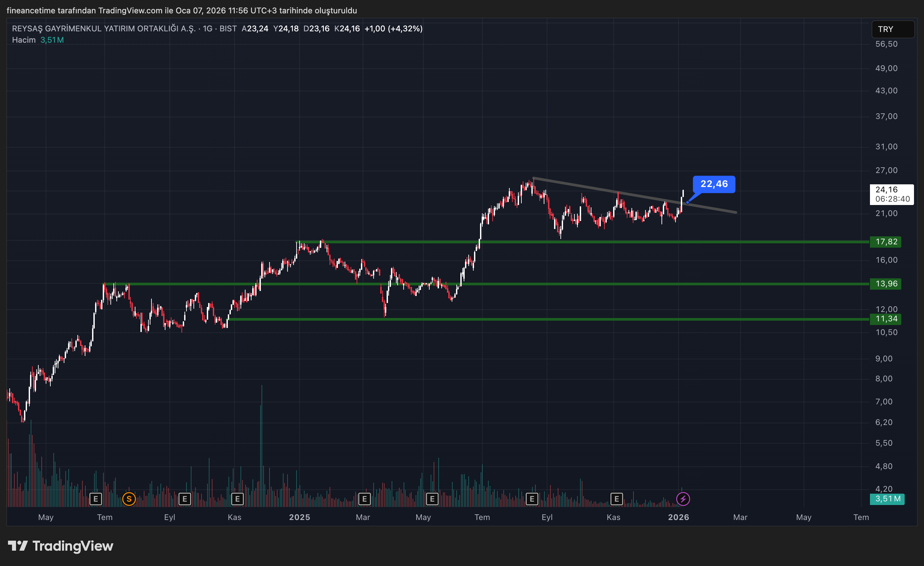Click the green 13,96 price level label
This screenshot has height=566, width=924.
click(x=886, y=284)
